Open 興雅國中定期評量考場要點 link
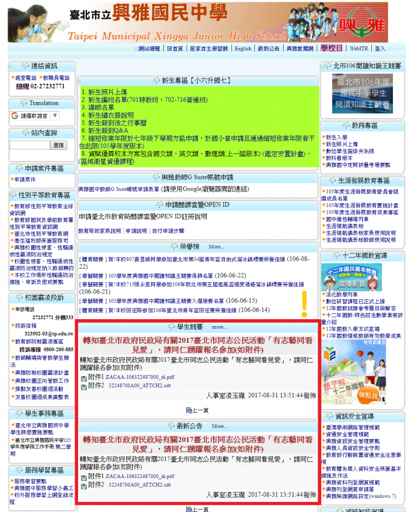The width and height of the screenshot is (420, 512). pyautogui.click(x=358, y=165)
